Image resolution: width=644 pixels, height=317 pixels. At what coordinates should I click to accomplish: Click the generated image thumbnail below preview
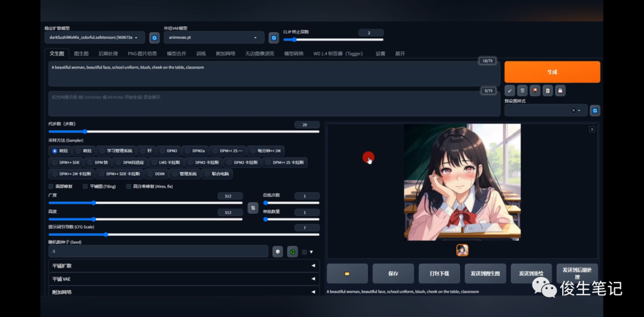point(462,250)
